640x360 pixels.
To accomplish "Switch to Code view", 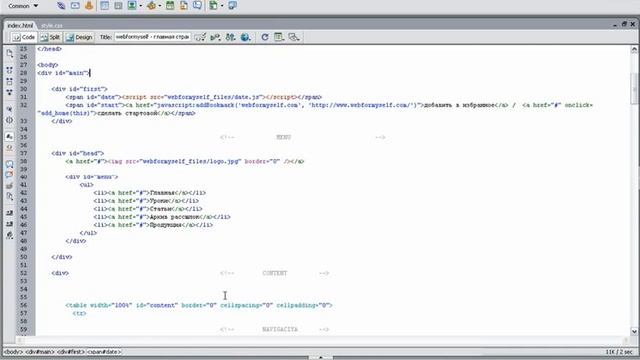I will click(x=24, y=37).
